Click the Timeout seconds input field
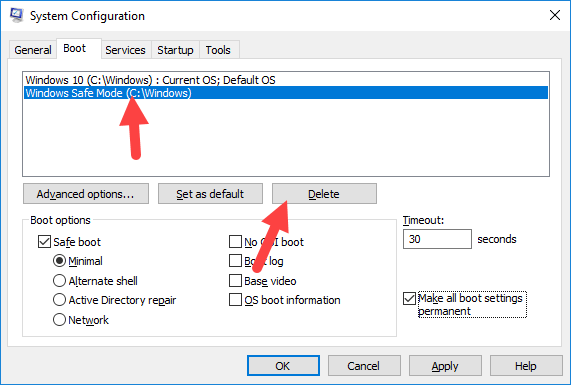571x385 pixels. pyautogui.click(x=437, y=239)
